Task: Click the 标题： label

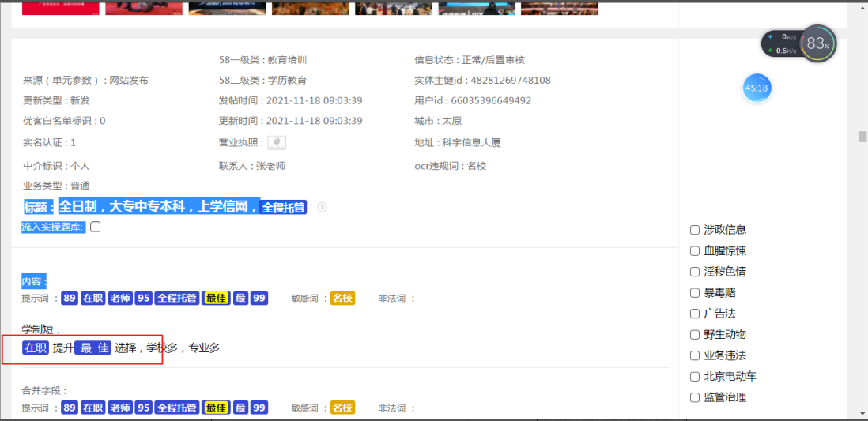Action: pyautogui.click(x=39, y=207)
